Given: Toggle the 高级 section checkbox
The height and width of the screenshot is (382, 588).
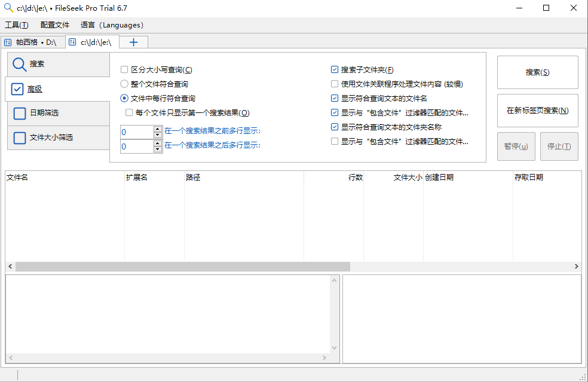Looking at the screenshot, I should coord(17,89).
